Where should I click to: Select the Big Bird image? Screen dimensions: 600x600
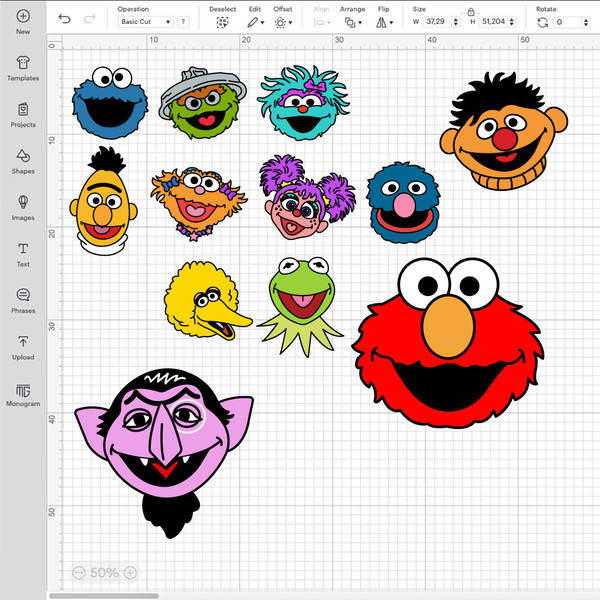(208, 300)
